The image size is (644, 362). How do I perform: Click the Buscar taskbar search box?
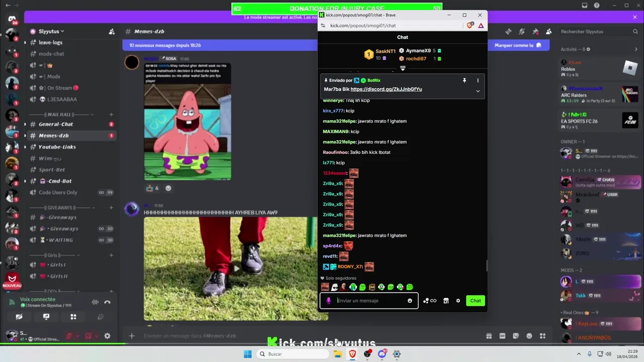(x=292, y=354)
